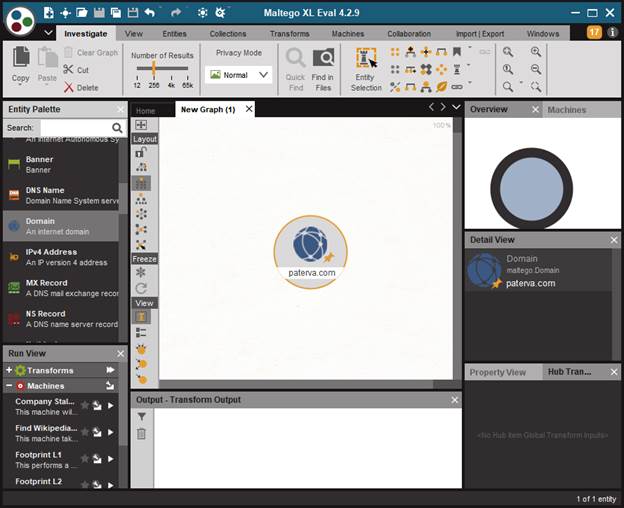Select the DNS Name entity
This screenshot has height=508, width=624.
coord(60,195)
